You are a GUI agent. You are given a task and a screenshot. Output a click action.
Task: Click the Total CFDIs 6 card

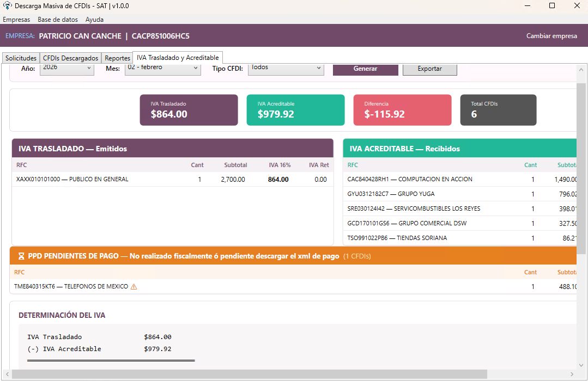pos(499,110)
